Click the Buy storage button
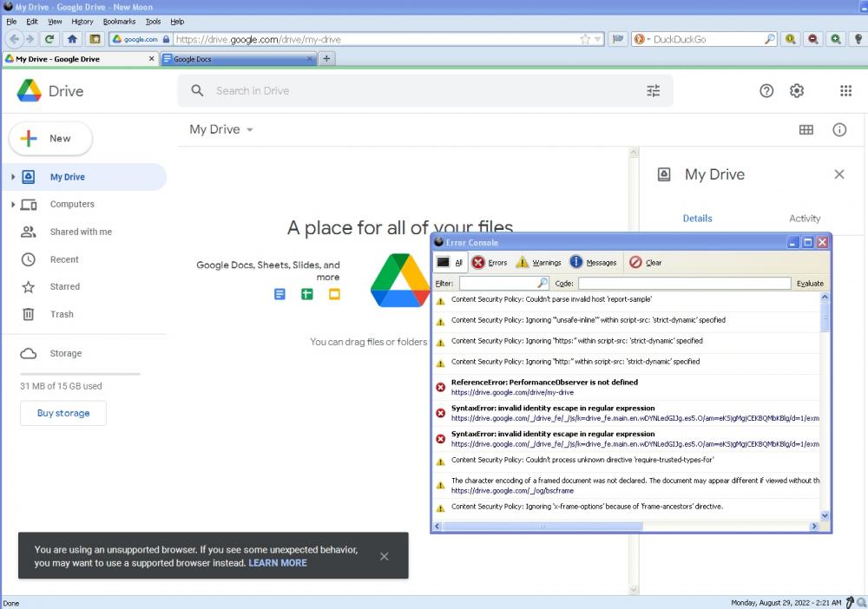The width and height of the screenshot is (868, 609). [x=63, y=413]
